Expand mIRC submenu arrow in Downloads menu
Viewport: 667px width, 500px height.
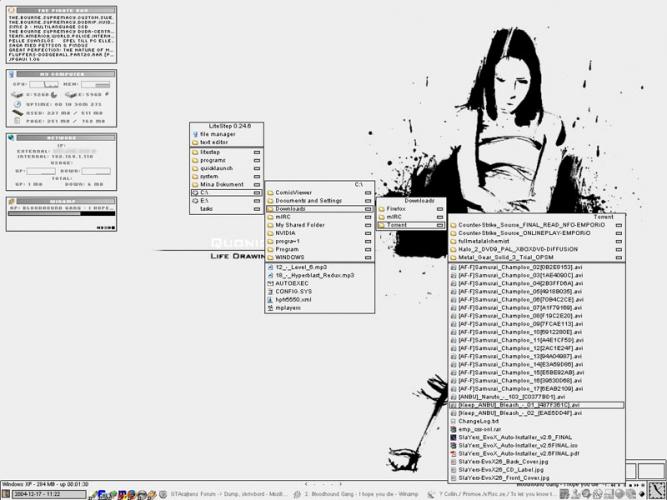click(440, 217)
